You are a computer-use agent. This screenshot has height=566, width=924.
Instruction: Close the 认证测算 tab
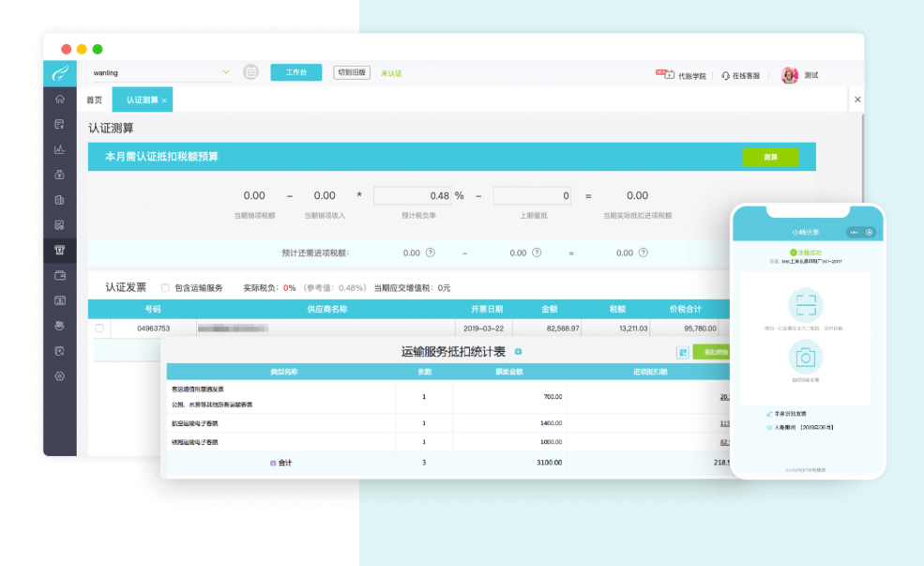[x=164, y=100]
